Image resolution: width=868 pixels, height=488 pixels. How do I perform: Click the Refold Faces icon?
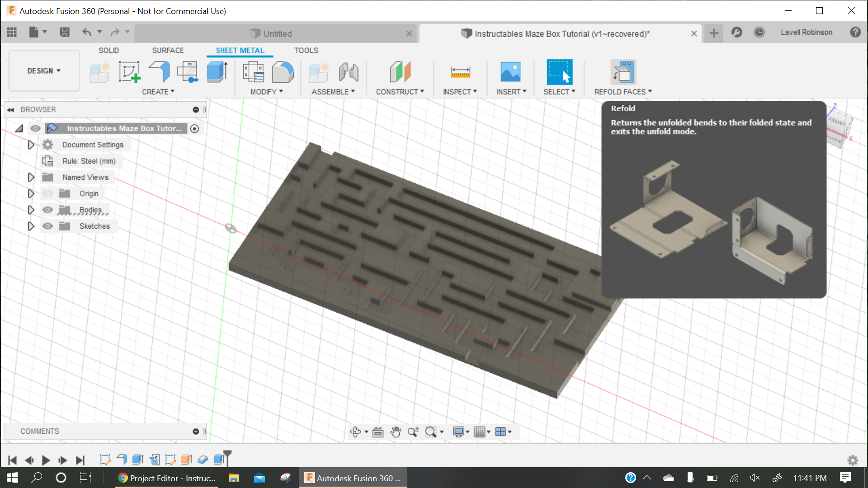[623, 72]
